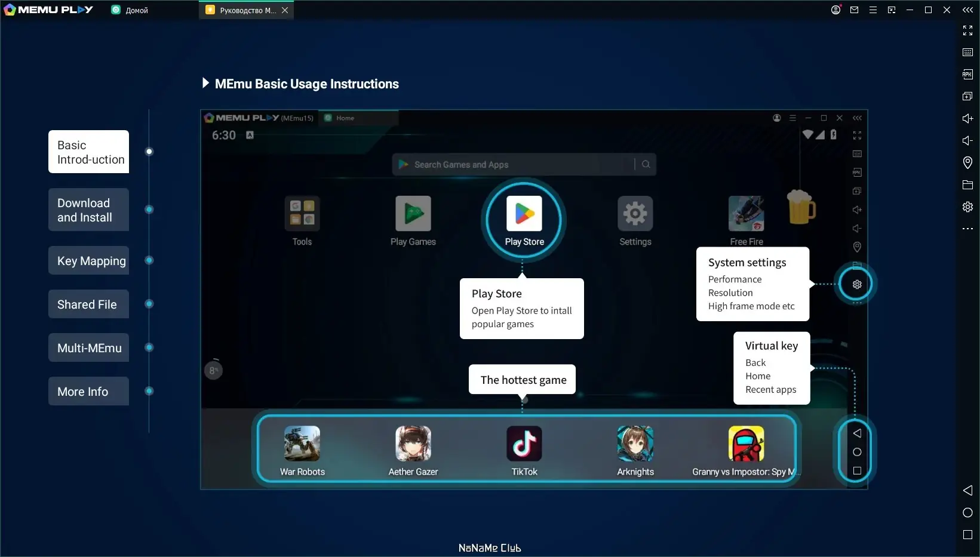This screenshot has height=557, width=980.
Task: Click the Aether Gazer game icon
Action: pos(413,444)
